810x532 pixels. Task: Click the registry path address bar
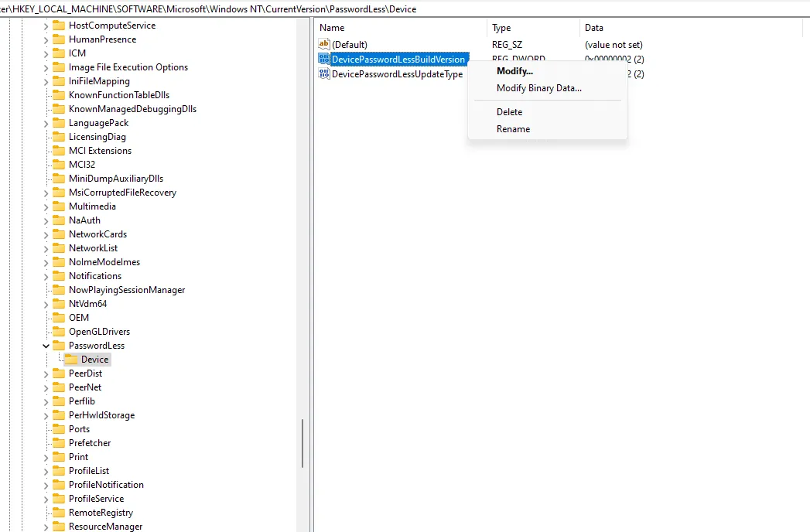coord(405,9)
